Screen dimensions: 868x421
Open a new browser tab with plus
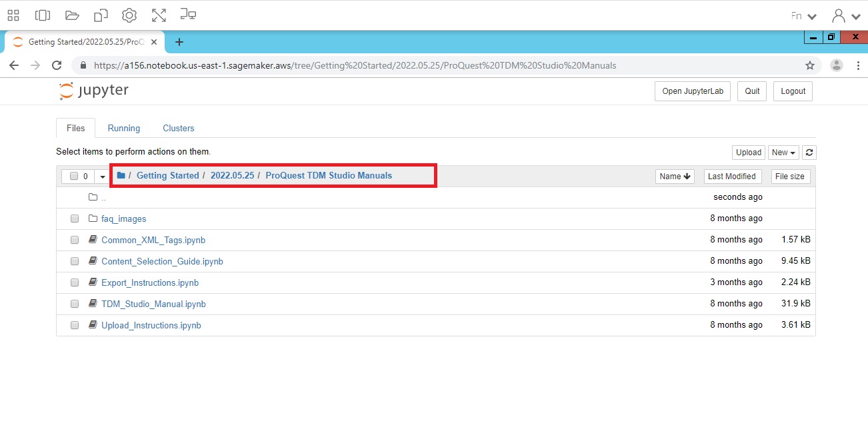179,42
